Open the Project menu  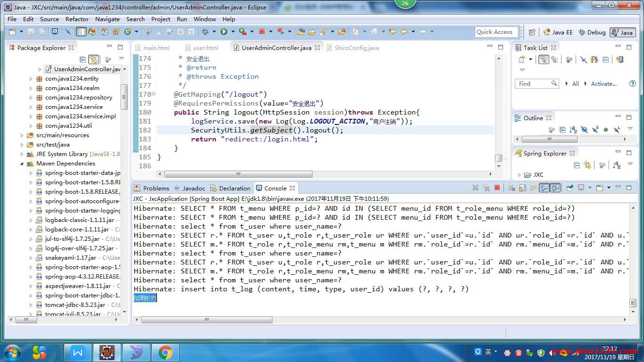(x=161, y=19)
